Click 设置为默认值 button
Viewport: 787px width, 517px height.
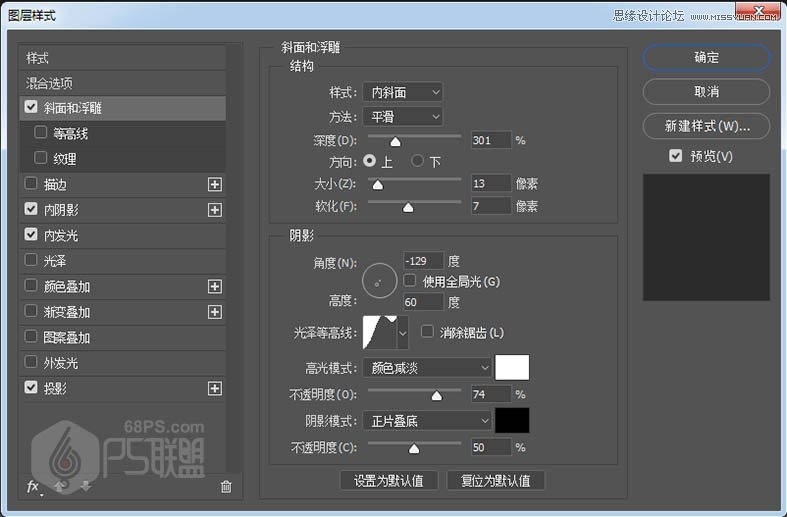[x=389, y=480]
